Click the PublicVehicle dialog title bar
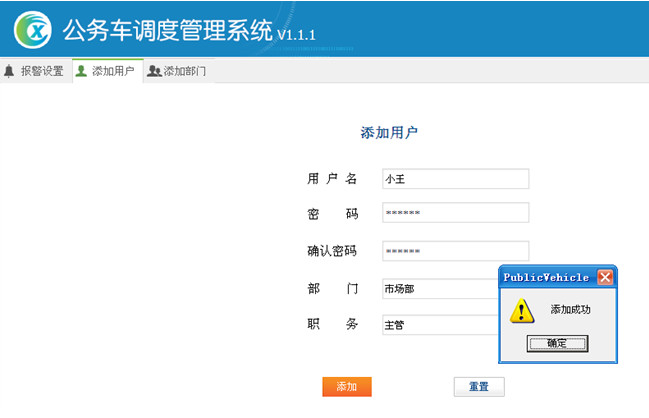The height and width of the screenshot is (418, 649). point(547,277)
